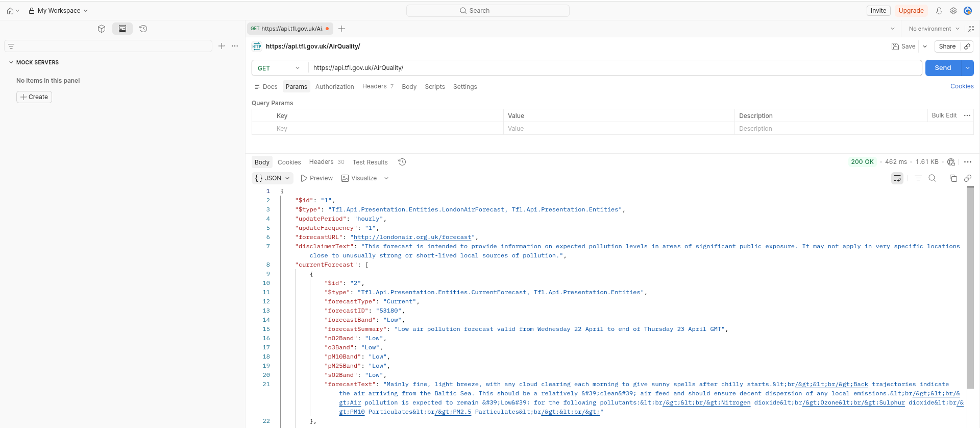Switch to the Authorization tab

click(334, 87)
